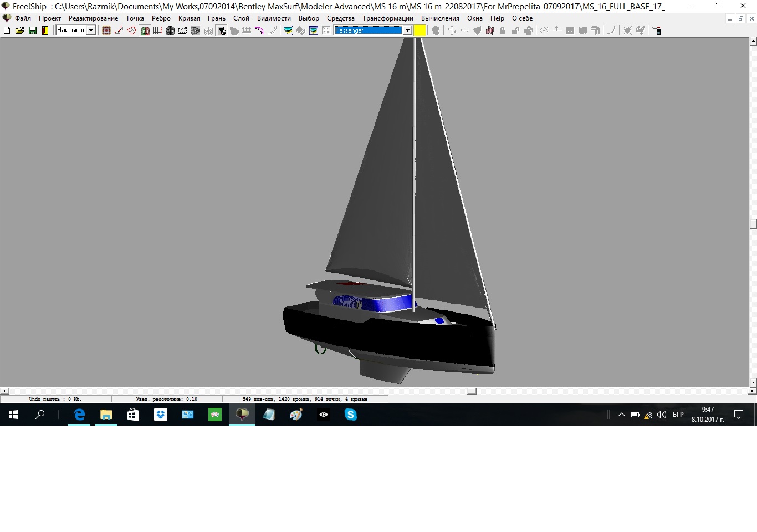Toggle the control net grid icon

[106, 30]
